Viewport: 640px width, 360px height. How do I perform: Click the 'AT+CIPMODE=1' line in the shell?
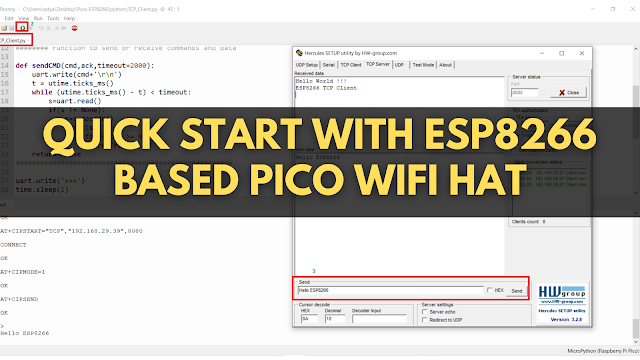click(22, 272)
